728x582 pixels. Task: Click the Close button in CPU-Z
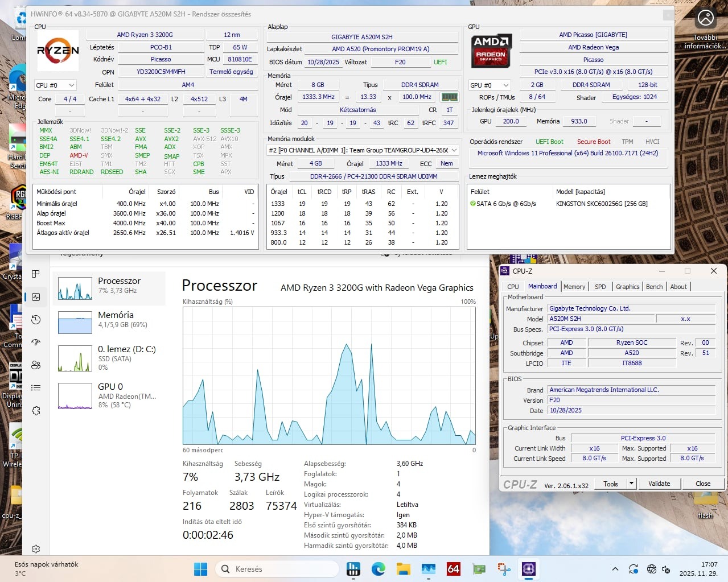(703, 484)
